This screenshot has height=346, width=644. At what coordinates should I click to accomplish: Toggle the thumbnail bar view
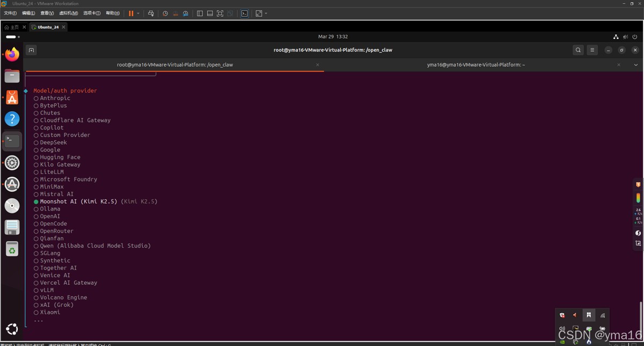(x=210, y=13)
